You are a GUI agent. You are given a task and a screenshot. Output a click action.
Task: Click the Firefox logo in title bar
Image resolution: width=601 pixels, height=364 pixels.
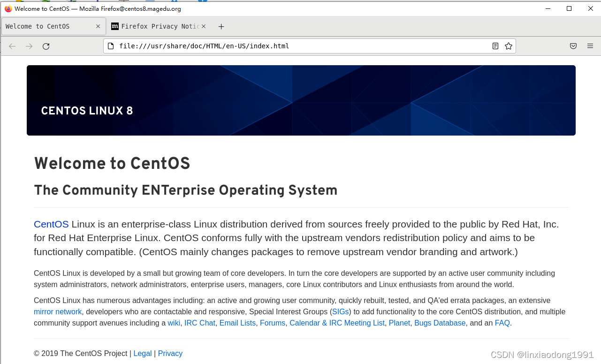[8, 8]
